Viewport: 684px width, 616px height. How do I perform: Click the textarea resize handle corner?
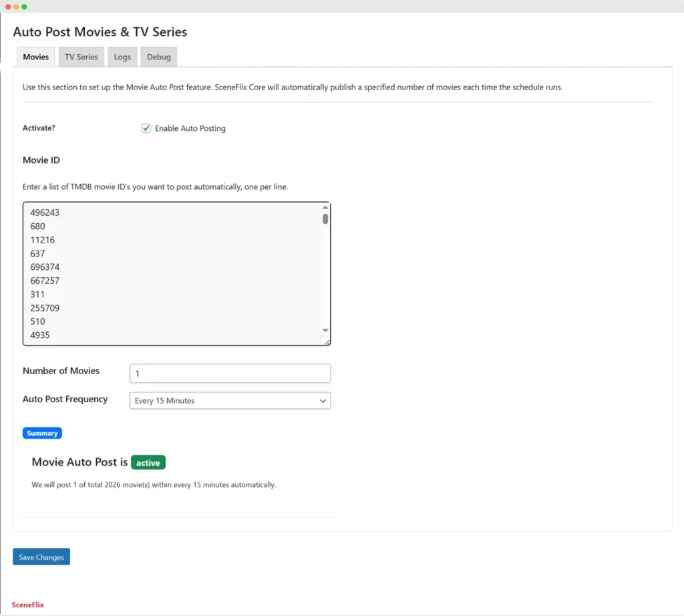(326, 341)
